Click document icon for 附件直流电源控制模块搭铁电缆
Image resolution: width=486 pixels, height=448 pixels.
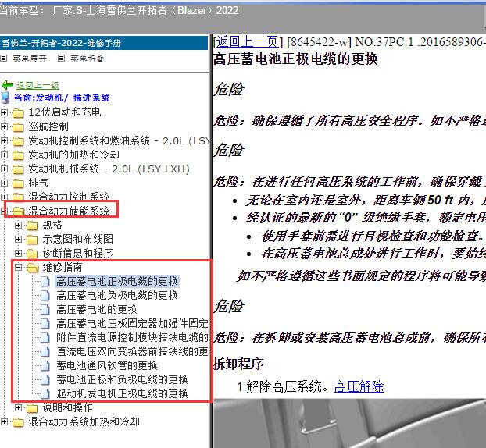tap(45, 337)
